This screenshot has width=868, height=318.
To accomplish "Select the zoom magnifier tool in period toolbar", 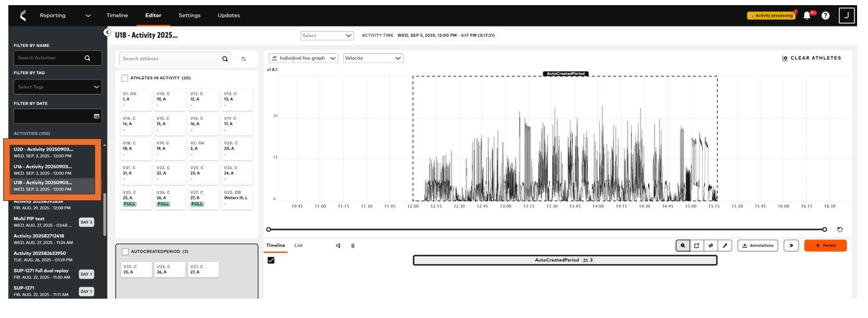I will tap(682, 245).
